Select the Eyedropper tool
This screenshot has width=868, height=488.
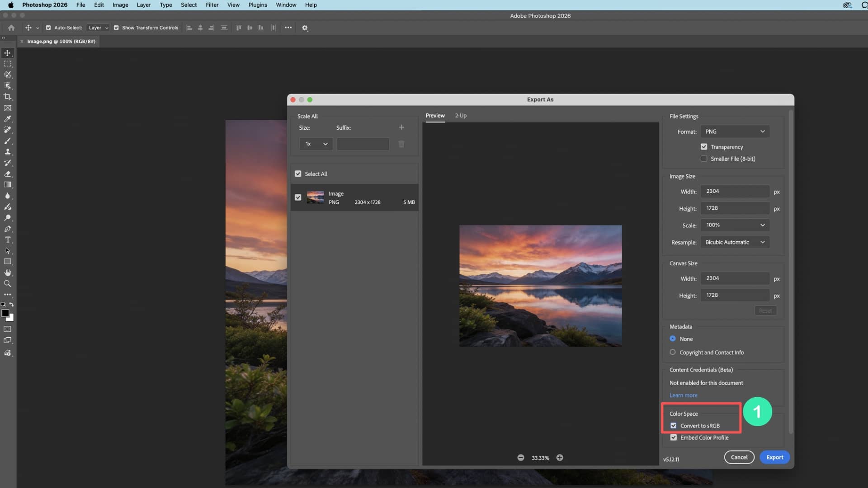click(8, 119)
